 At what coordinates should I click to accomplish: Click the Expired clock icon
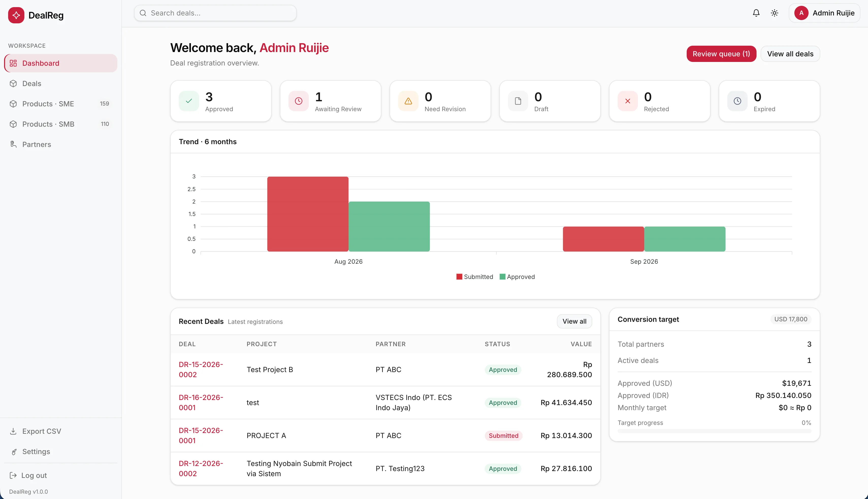click(737, 101)
